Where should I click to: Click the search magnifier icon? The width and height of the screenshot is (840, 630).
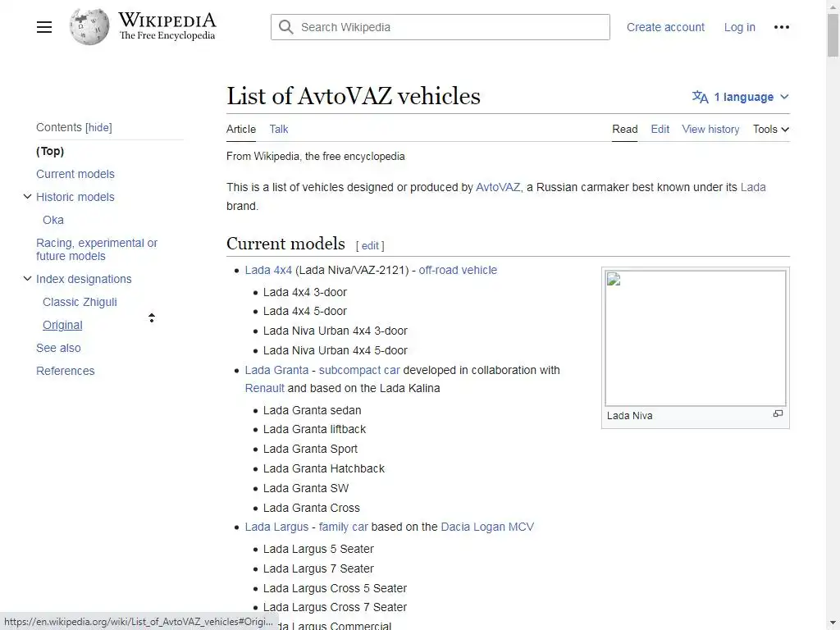(286, 27)
